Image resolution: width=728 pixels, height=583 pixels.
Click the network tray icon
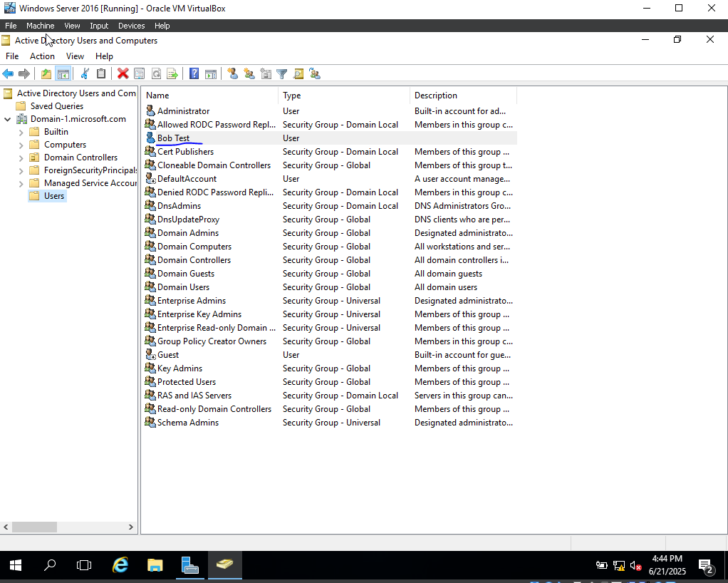pos(618,565)
